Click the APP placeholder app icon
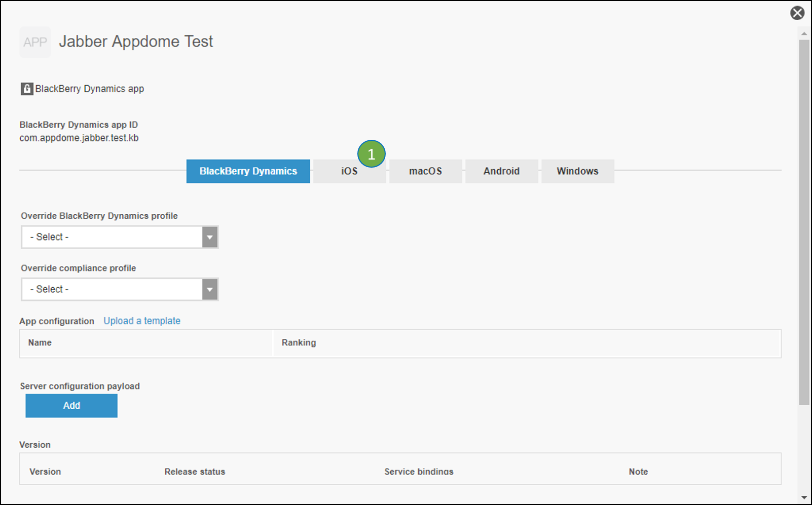The width and height of the screenshot is (812, 505). tap(34, 42)
